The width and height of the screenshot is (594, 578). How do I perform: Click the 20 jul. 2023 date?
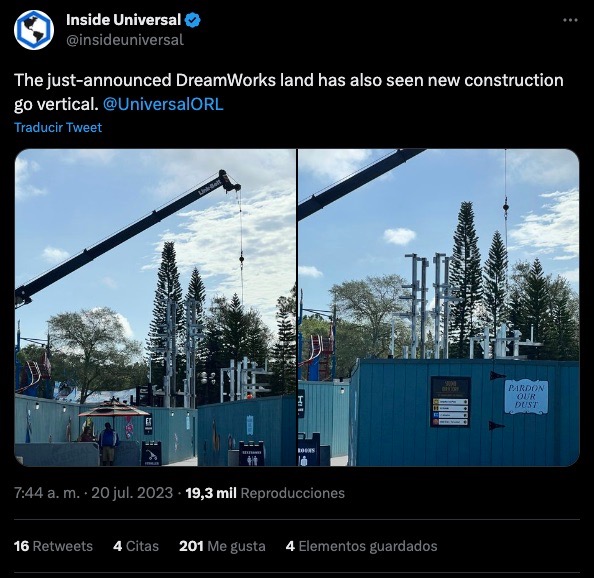pyautogui.click(x=132, y=493)
